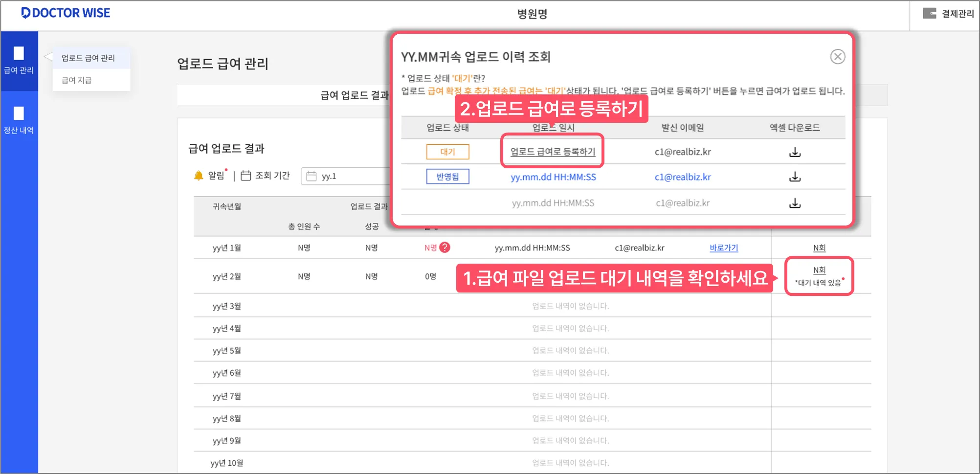Image resolution: width=980 pixels, height=474 pixels.
Task: Click the blue 반영됨 status badge
Action: pos(447,177)
